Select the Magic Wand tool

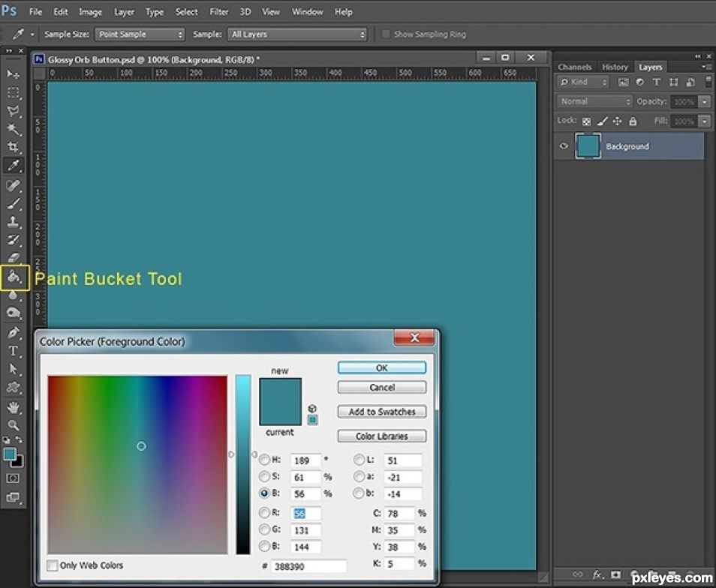coord(14,129)
